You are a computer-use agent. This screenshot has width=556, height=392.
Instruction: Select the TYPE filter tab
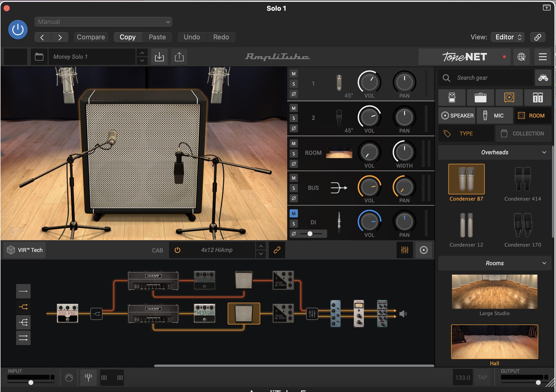click(466, 133)
